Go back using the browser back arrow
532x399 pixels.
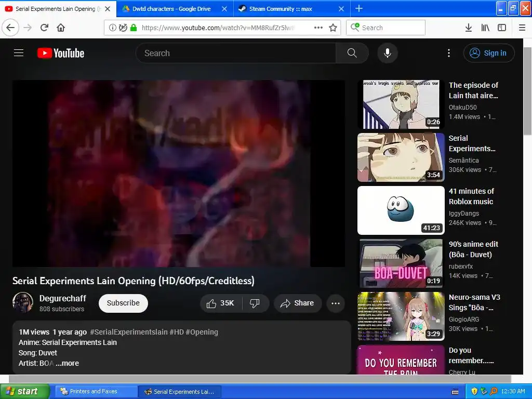click(10, 28)
